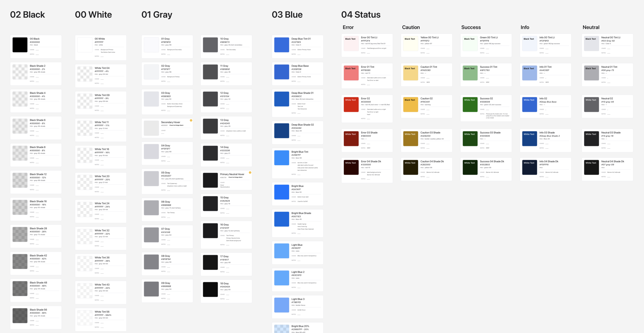The width and height of the screenshot is (644, 333).
Task: Click the Success 02 green swatch
Action: (470, 104)
